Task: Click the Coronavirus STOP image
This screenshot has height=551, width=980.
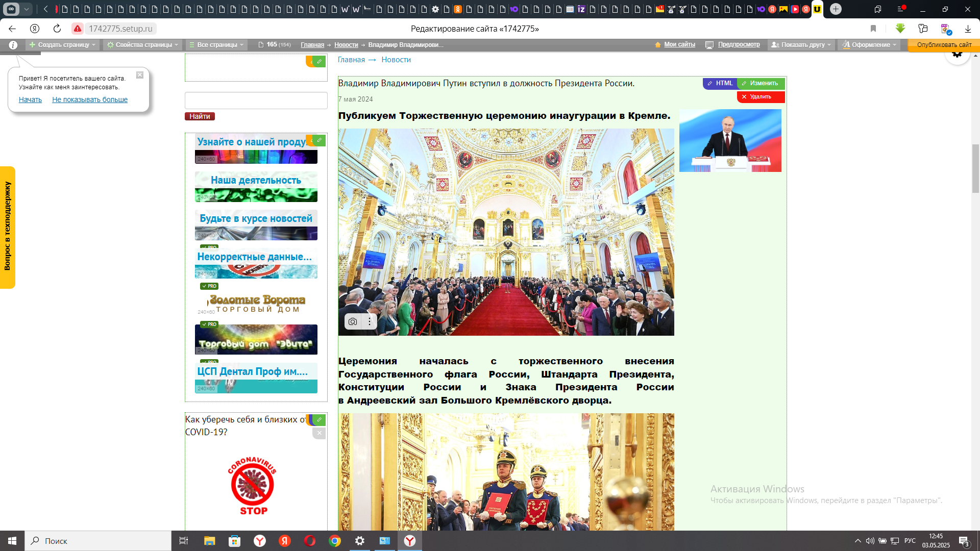Action: [x=253, y=486]
